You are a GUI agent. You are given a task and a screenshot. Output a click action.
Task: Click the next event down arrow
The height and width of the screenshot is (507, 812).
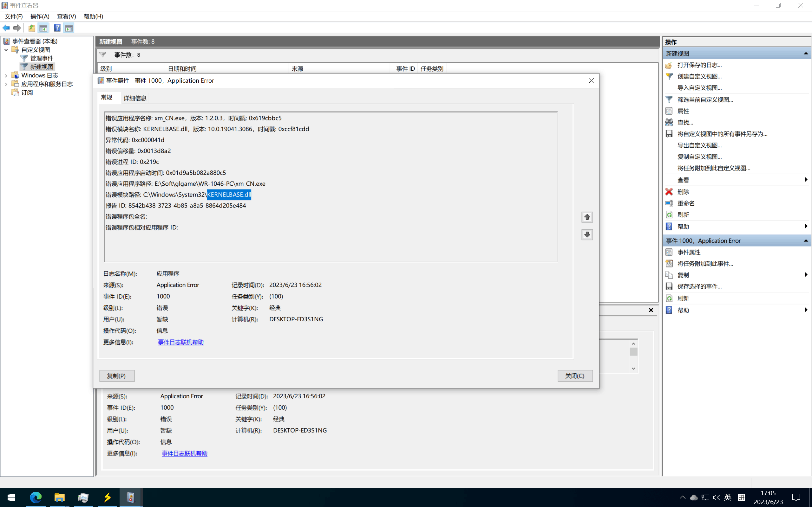click(587, 235)
